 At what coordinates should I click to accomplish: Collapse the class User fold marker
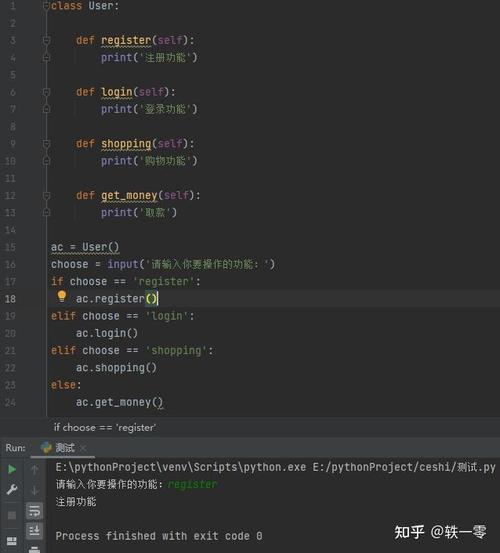(x=46, y=6)
